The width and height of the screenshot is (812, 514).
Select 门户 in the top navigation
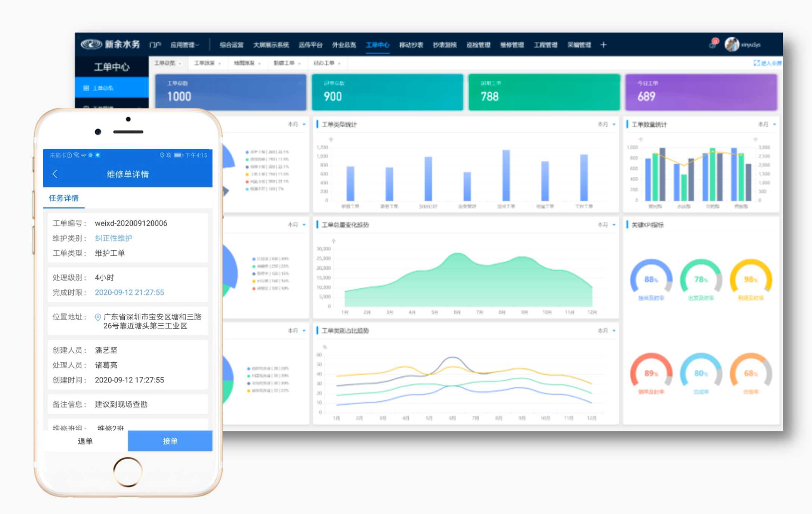tap(155, 45)
